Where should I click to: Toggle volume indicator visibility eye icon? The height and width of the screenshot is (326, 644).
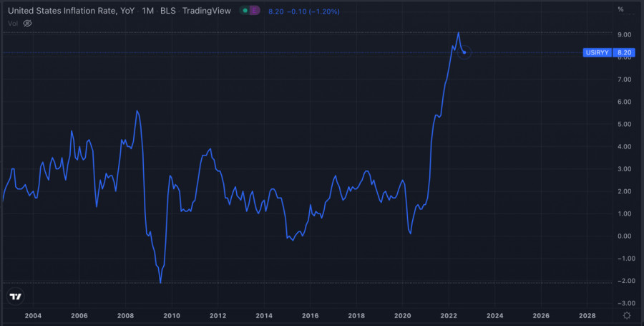27,24
